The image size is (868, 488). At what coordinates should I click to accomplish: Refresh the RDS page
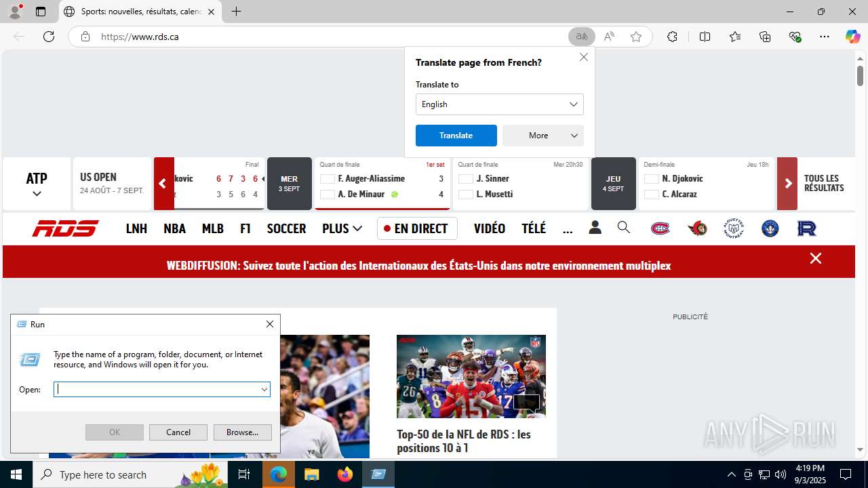pyautogui.click(x=49, y=37)
